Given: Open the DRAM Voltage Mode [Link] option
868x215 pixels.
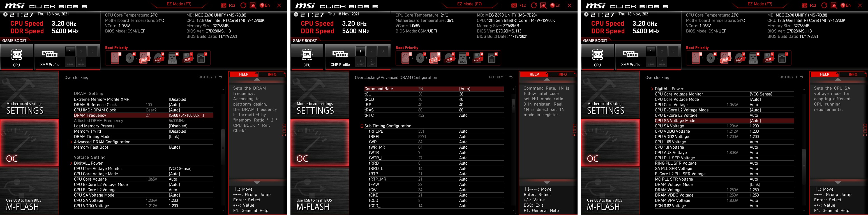Looking at the screenshot, I should (724, 185).
